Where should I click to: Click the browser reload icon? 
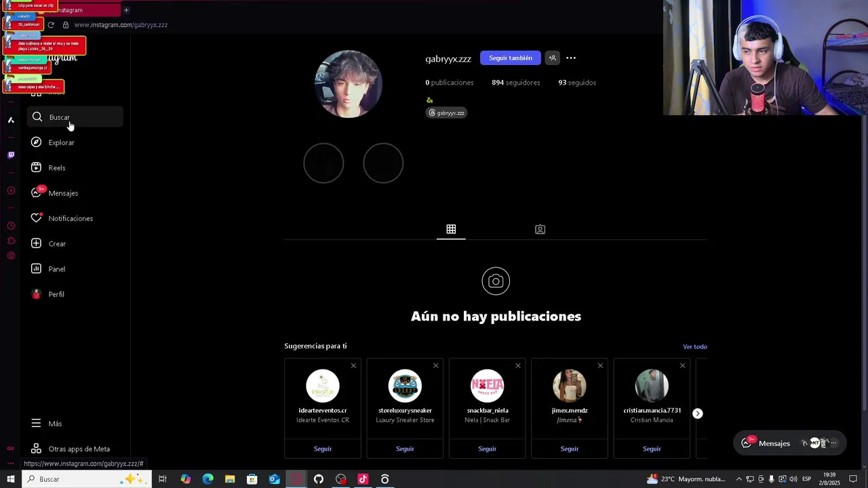pyautogui.click(x=51, y=25)
